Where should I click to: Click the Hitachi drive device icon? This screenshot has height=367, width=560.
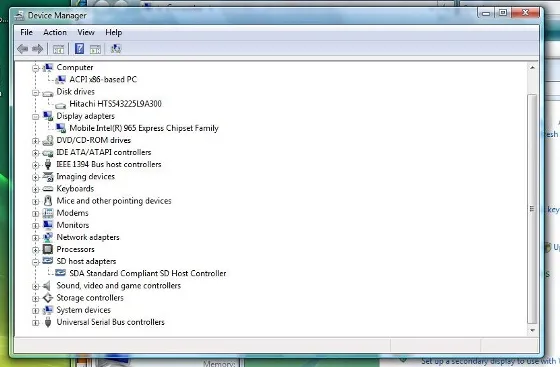tap(61, 105)
